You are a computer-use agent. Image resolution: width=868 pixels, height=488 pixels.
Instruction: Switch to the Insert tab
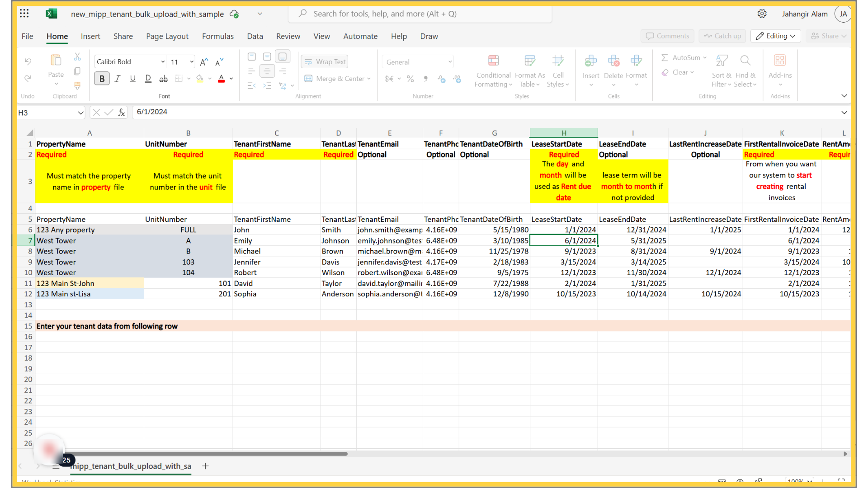coord(90,36)
